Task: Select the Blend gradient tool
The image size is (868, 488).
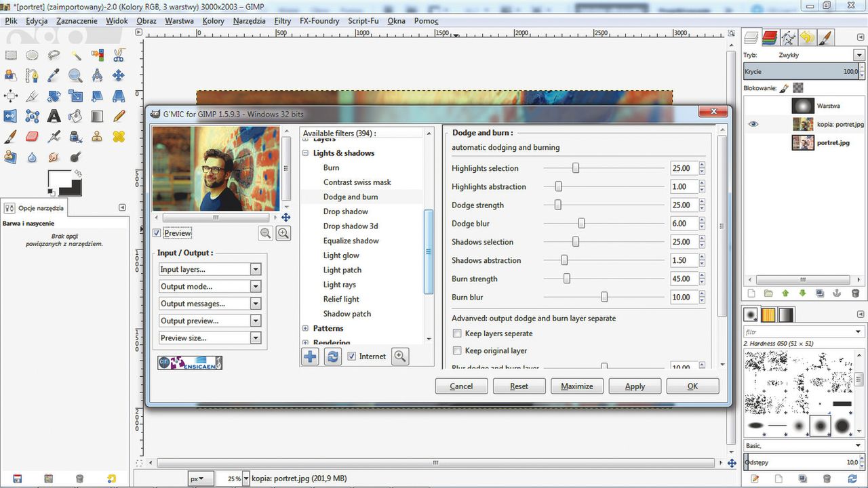Action: pyautogui.click(x=97, y=117)
